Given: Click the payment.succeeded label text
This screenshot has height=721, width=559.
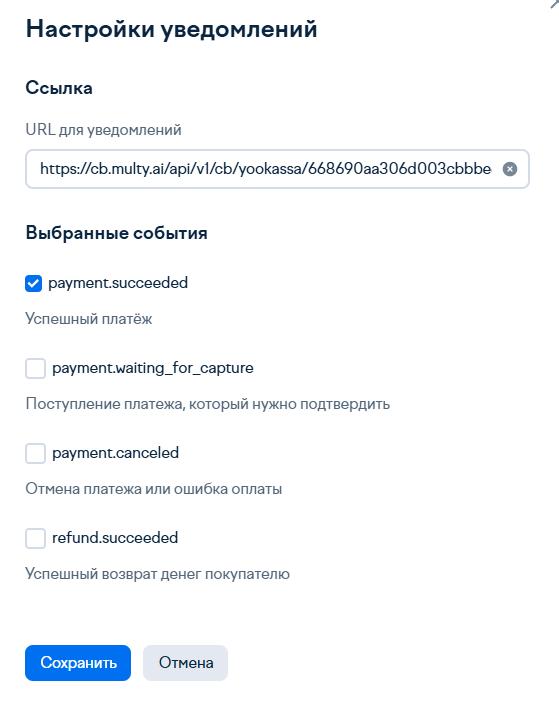Looking at the screenshot, I should click(118, 283).
